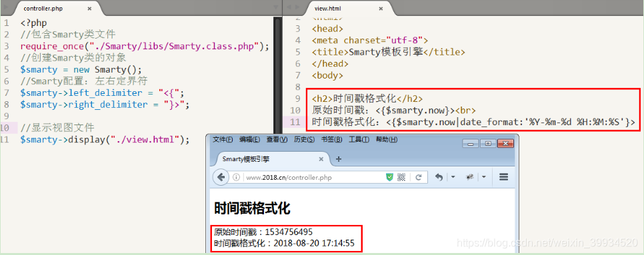This screenshot has height=255, width=644.
Task: Open the 书签(B) menu in the browser
Action: click(331, 139)
